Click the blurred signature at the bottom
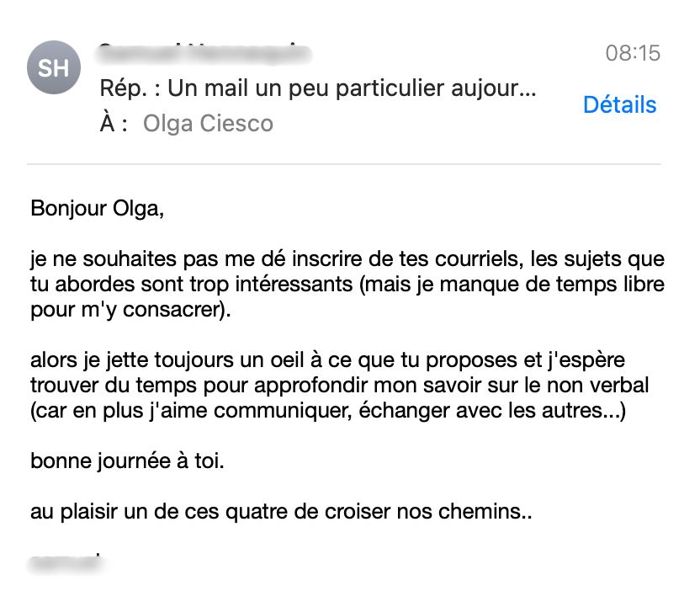The image size is (700, 591). pos(66,560)
